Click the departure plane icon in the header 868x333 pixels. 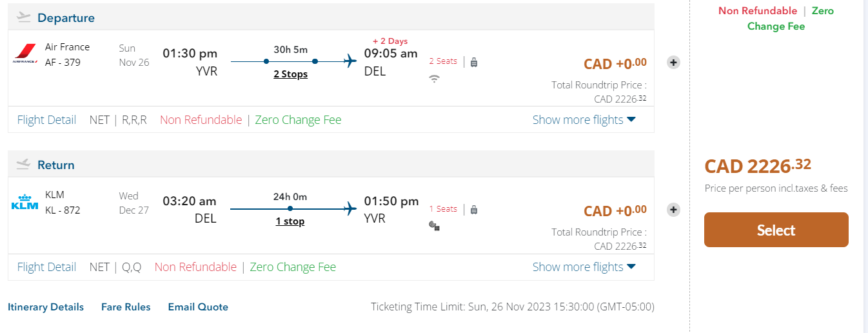[x=24, y=17]
